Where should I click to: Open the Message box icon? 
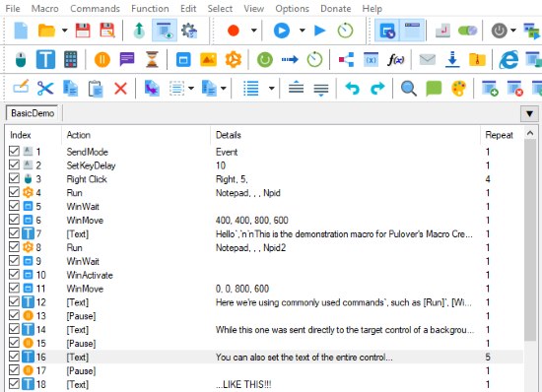[x=127, y=59]
